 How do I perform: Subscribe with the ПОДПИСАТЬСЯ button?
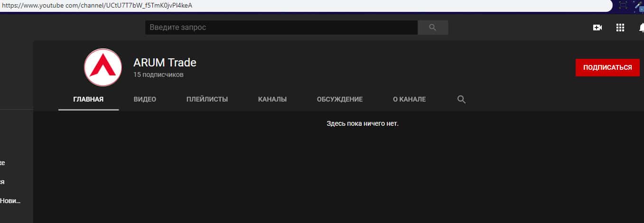coord(607,67)
